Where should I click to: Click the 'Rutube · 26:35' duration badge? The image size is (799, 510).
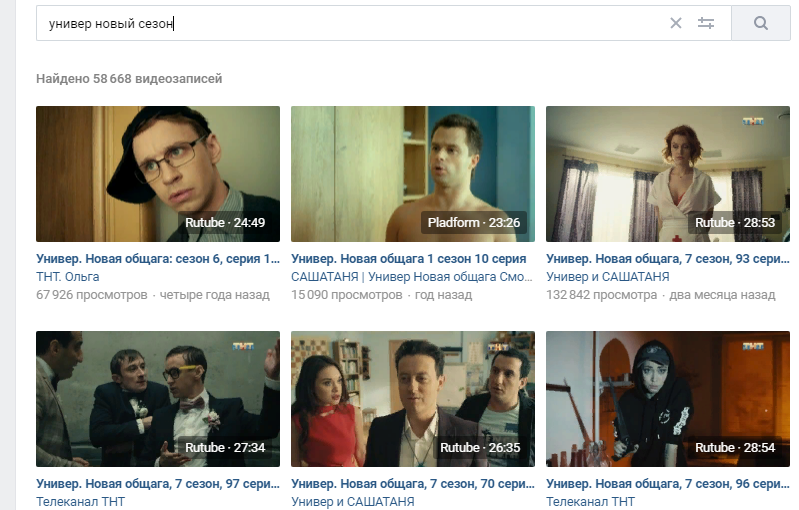coord(480,448)
